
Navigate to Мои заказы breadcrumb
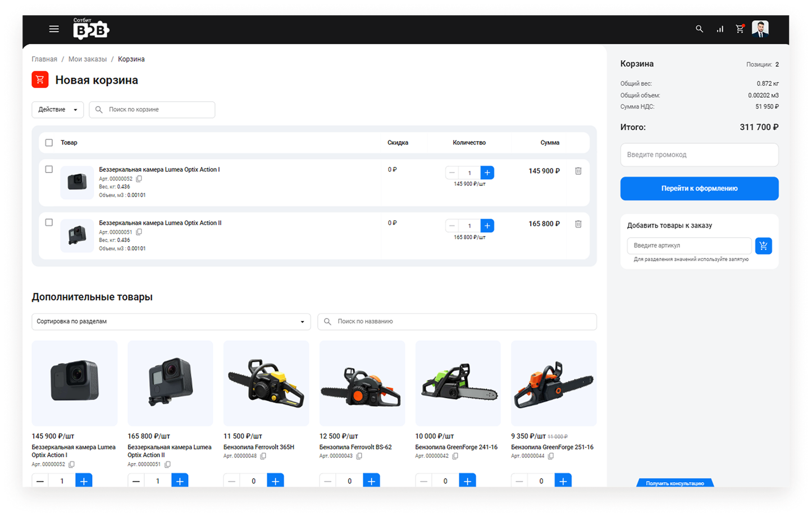87,59
